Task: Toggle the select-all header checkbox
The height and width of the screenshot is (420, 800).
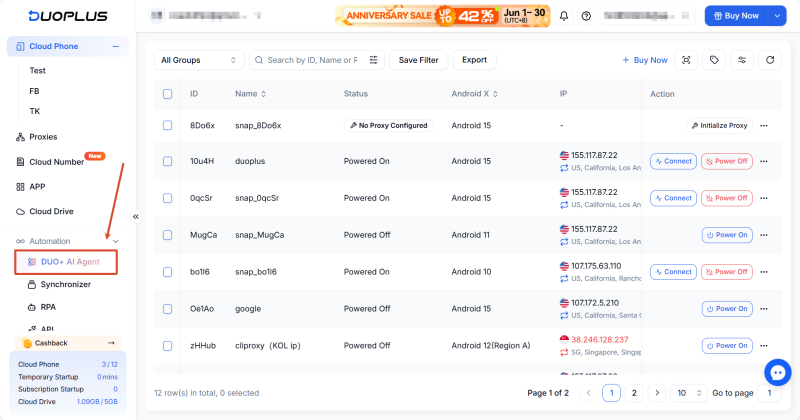Action: pyautogui.click(x=167, y=94)
